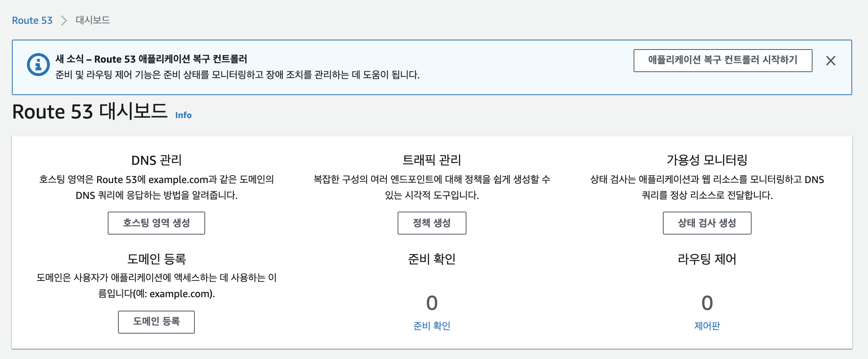Click the 도메인 등록 section heading
Viewport: 868px width, 359px height.
156,259
